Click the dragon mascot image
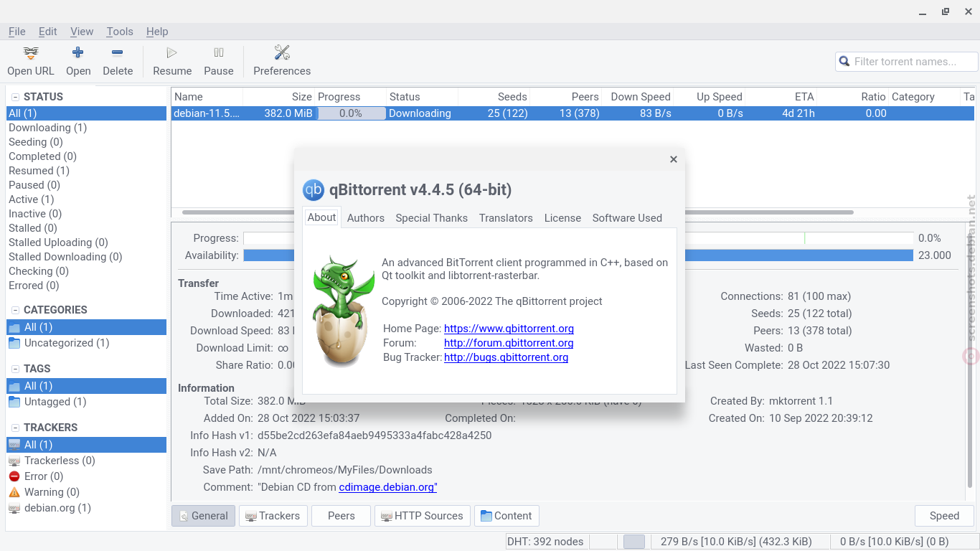The height and width of the screenshot is (551, 980). [x=343, y=310]
